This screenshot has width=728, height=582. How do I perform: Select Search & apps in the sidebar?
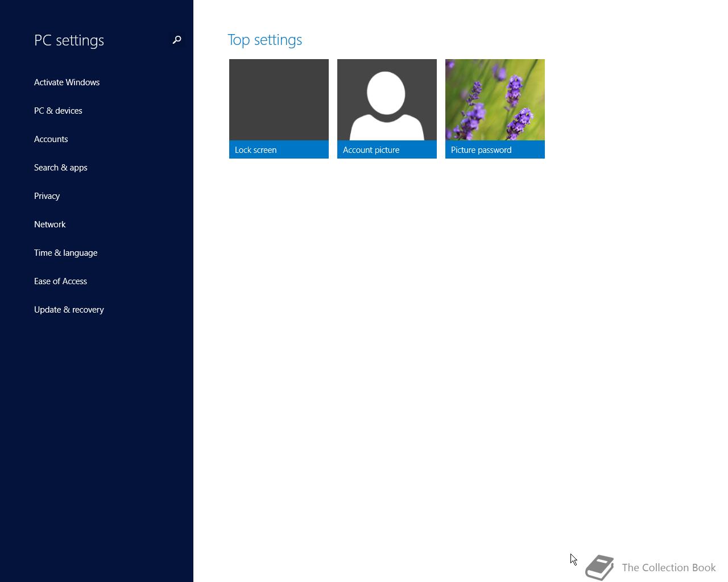click(x=60, y=168)
